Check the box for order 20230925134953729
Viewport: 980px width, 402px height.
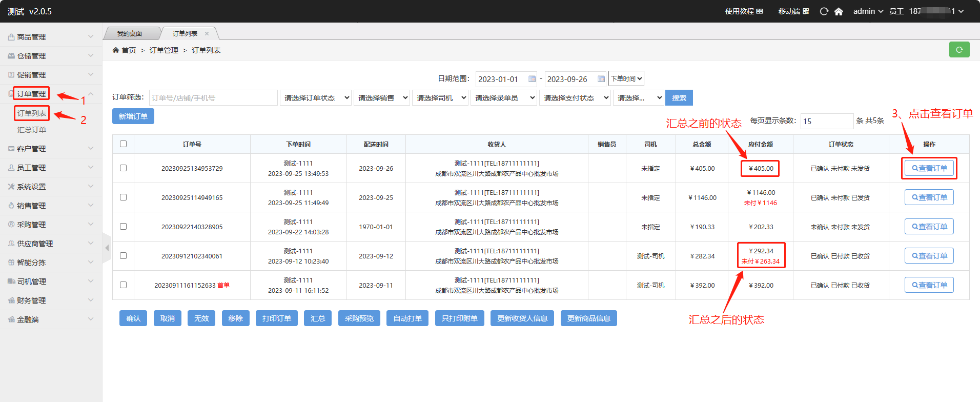[123, 168]
